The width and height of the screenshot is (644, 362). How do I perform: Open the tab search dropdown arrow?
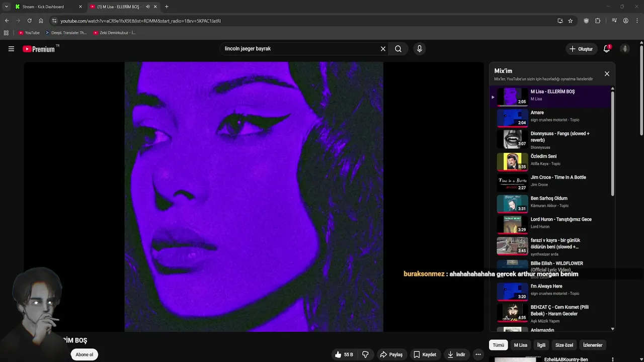[x=6, y=7]
